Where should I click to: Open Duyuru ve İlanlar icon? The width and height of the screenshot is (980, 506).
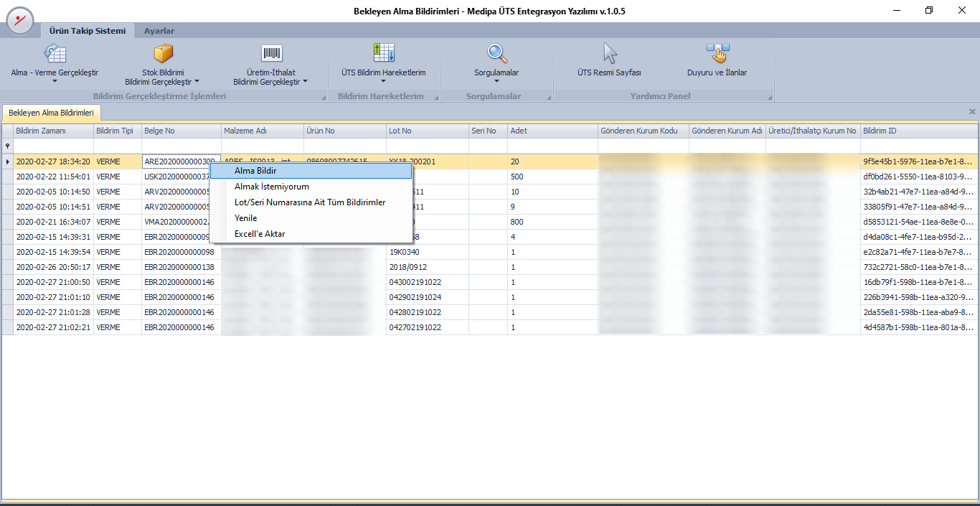[x=717, y=54]
